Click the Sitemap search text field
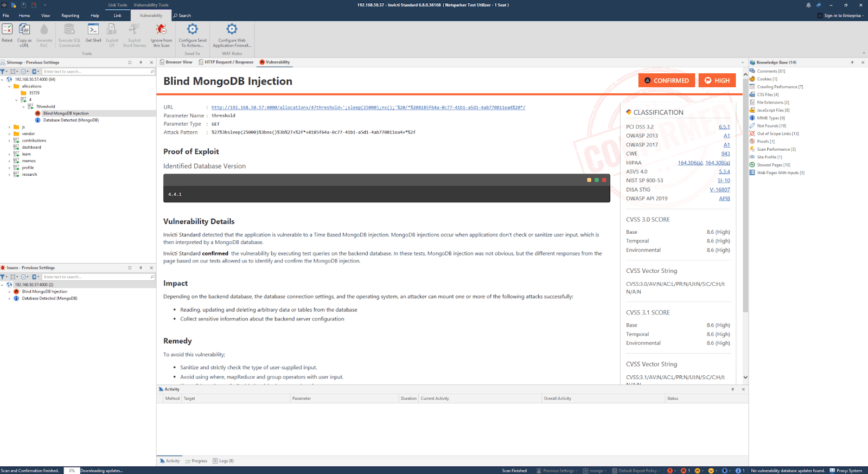The width and height of the screenshot is (868, 474). point(98,72)
